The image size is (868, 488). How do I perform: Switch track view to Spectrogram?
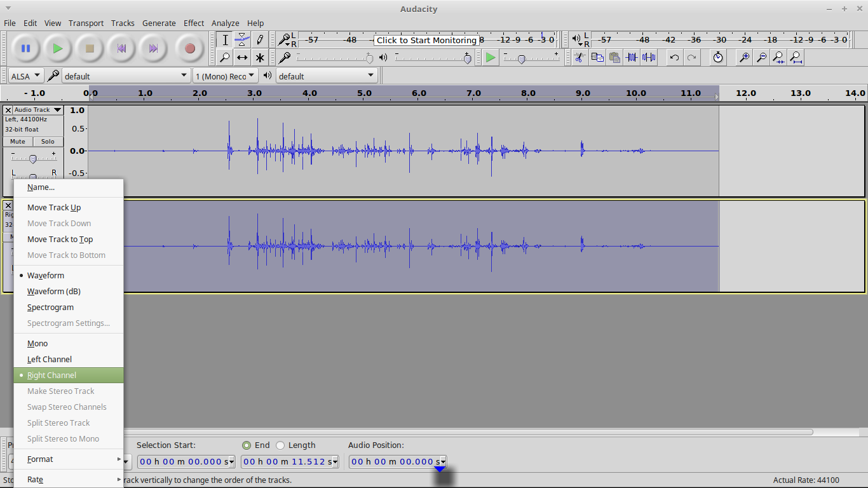pyautogui.click(x=69, y=307)
